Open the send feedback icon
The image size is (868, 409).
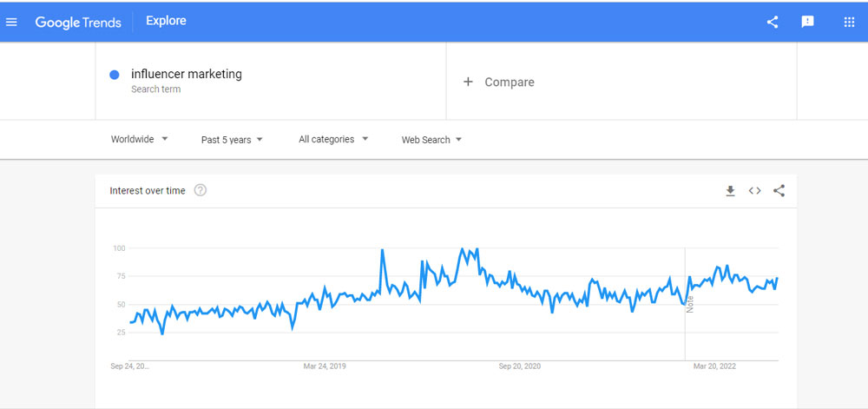[808, 22]
